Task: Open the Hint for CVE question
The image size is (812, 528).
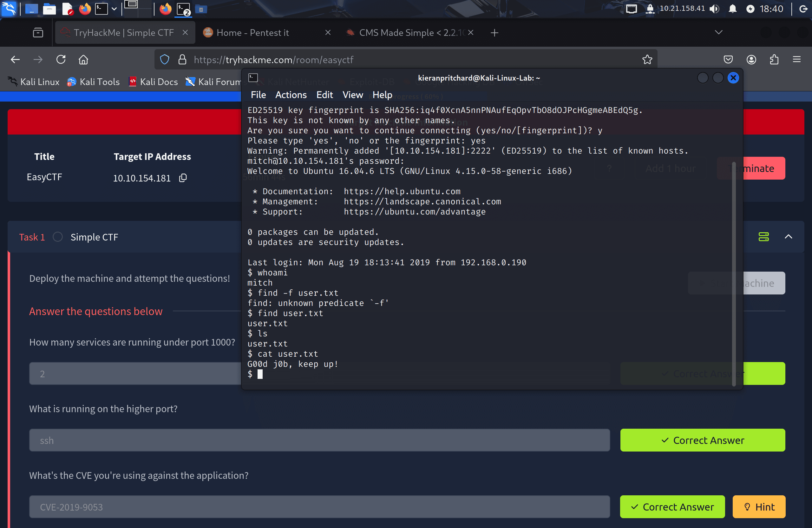Action: [x=759, y=506]
